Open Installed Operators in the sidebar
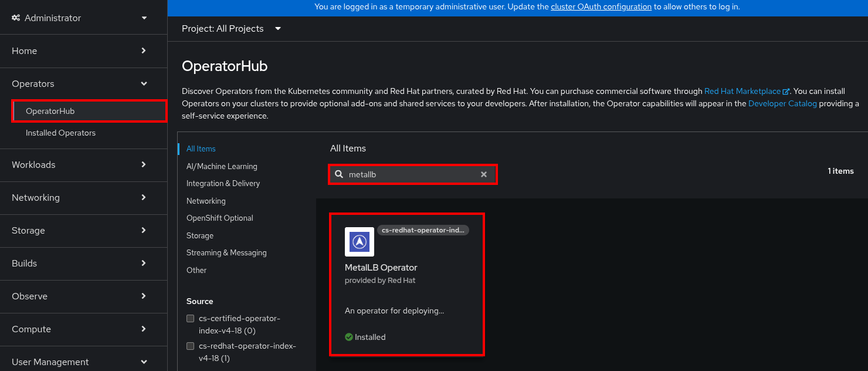The height and width of the screenshot is (371, 868). tap(60, 133)
